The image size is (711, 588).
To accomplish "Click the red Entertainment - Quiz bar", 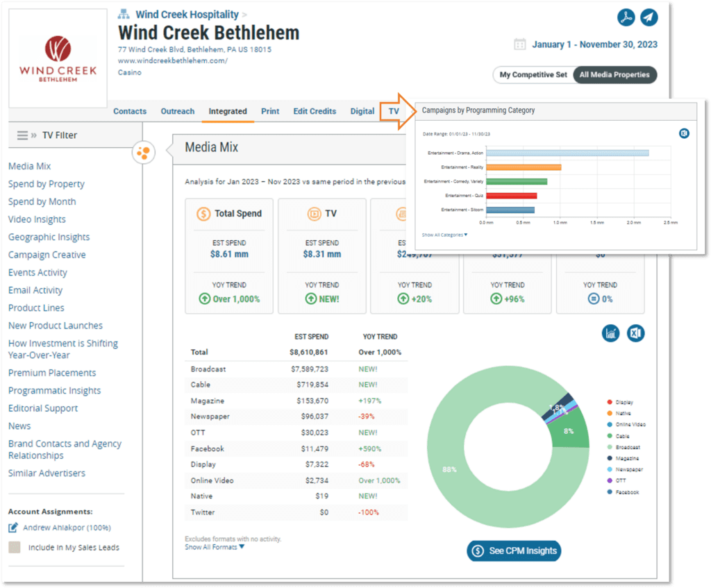I will click(512, 196).
